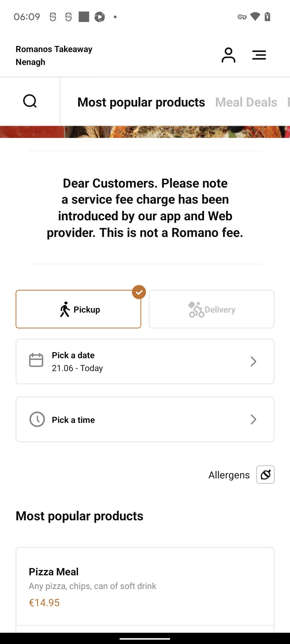
Task: Open the Pizza Meal product card
Action: (145, 586)
